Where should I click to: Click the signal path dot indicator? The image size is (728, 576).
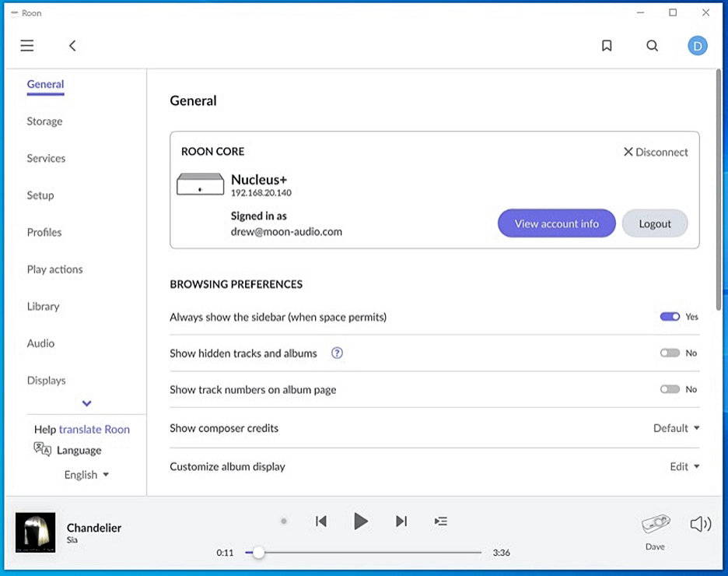[284, 522]
